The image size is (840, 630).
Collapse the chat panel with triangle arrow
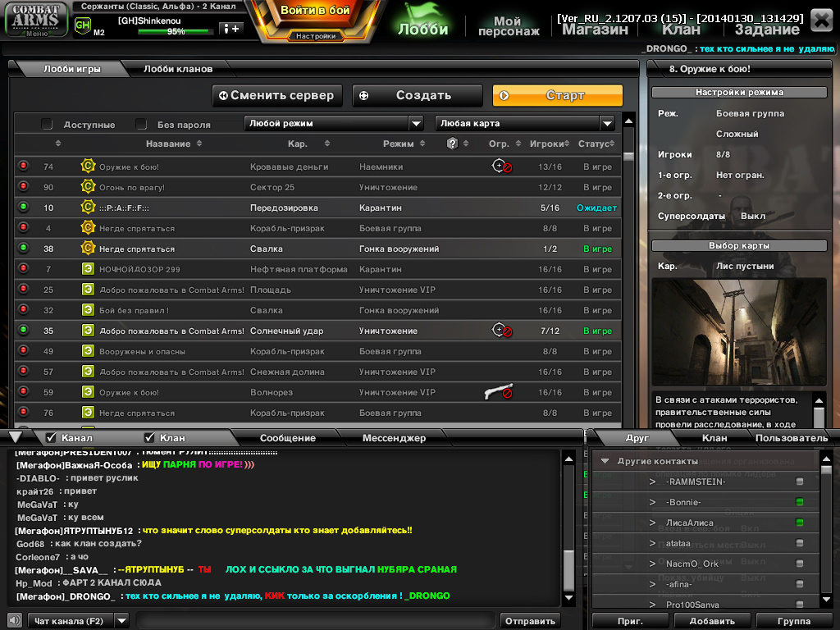pos(16,436)
